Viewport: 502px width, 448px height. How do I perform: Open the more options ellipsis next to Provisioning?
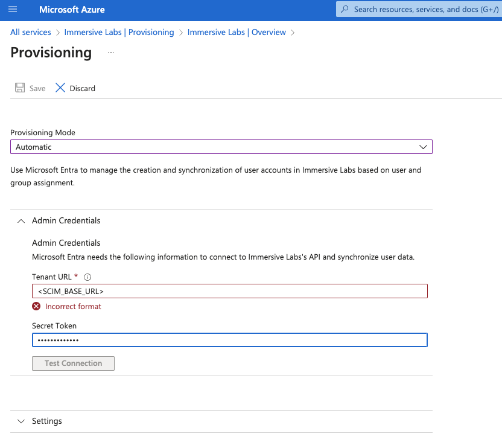(x=111, y=53)
